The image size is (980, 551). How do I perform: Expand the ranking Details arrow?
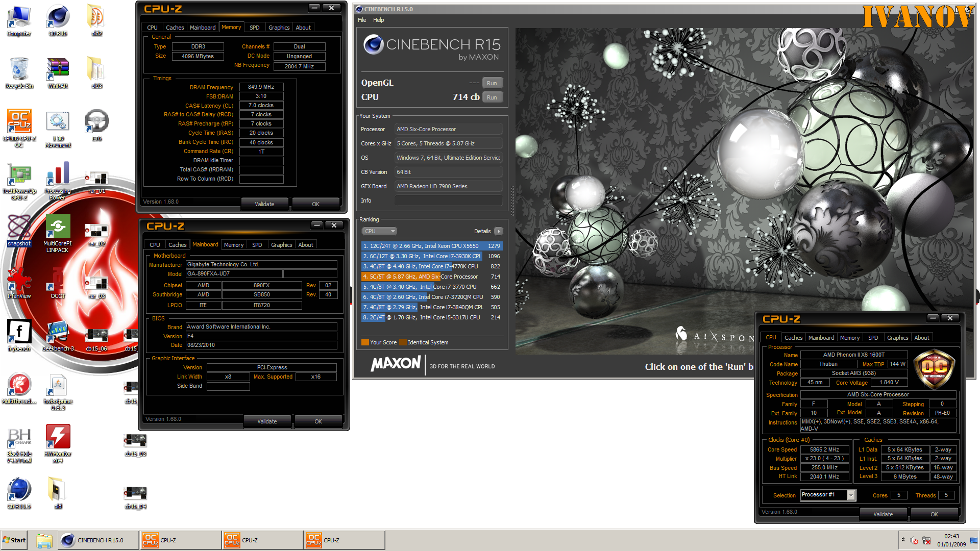[499, 231]
